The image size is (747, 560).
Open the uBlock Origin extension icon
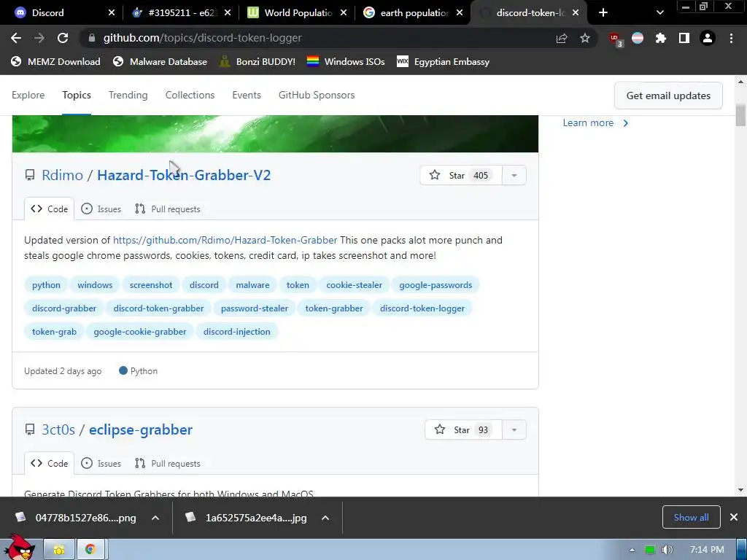616,39
